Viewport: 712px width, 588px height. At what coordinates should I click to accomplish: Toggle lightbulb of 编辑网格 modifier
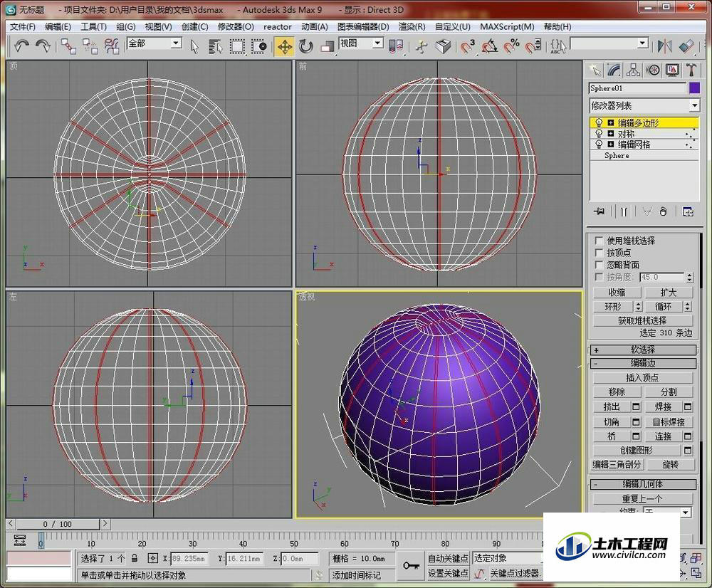[599, 145]
